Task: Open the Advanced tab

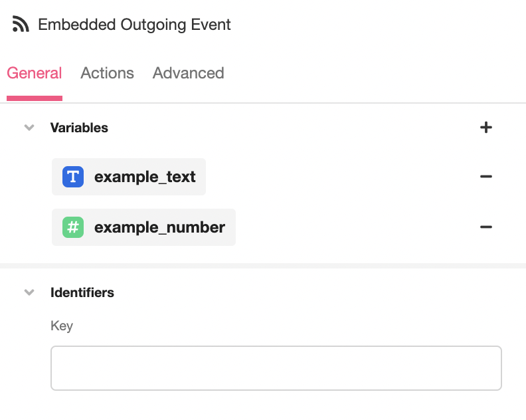Action: [188, 73]
